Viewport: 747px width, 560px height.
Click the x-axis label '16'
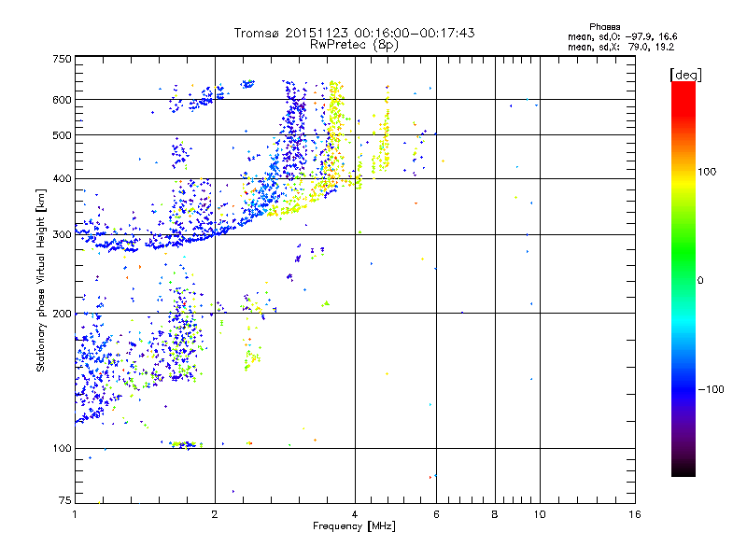635,514
